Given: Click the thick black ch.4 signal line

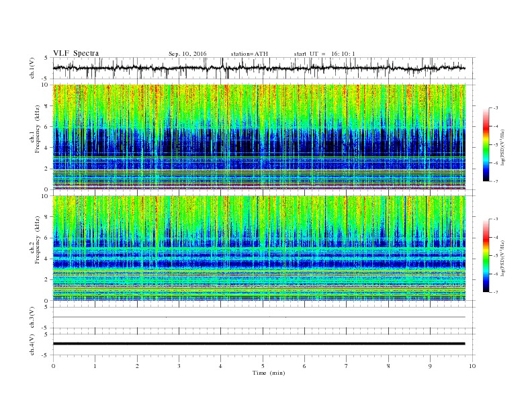Looking at the screenshot, I should point(259,344).
